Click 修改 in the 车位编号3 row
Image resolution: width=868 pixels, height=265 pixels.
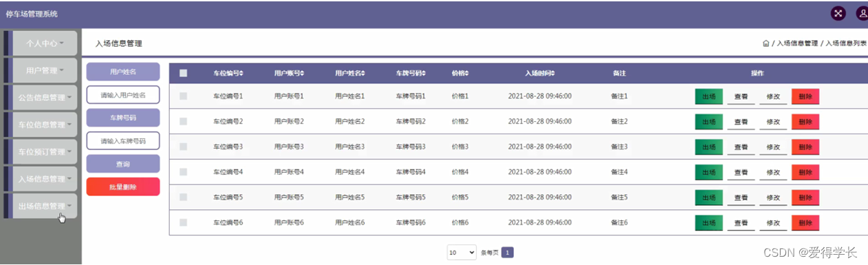pos(773,147)
